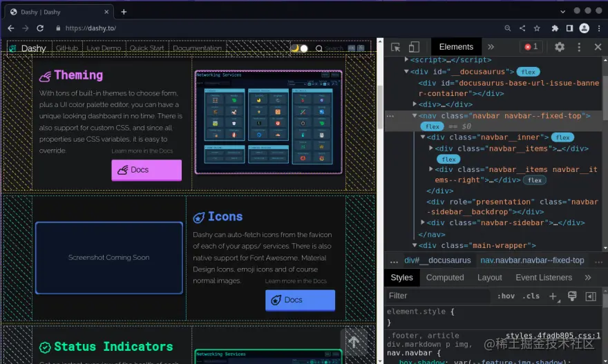The image size is (608, 364).
Task: Click the back-to-top arrow button
Action: pos(354,343)
